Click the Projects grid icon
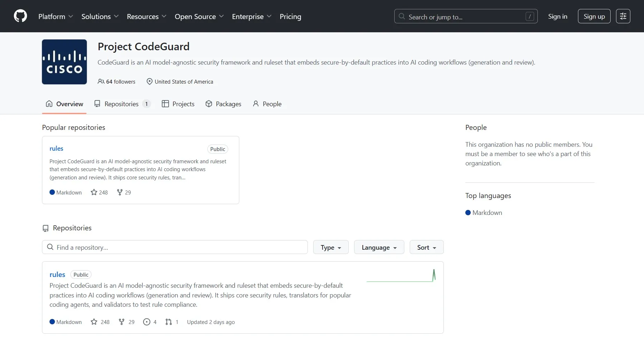The height and width of the screenshot is (343, 644). (166, 104)
